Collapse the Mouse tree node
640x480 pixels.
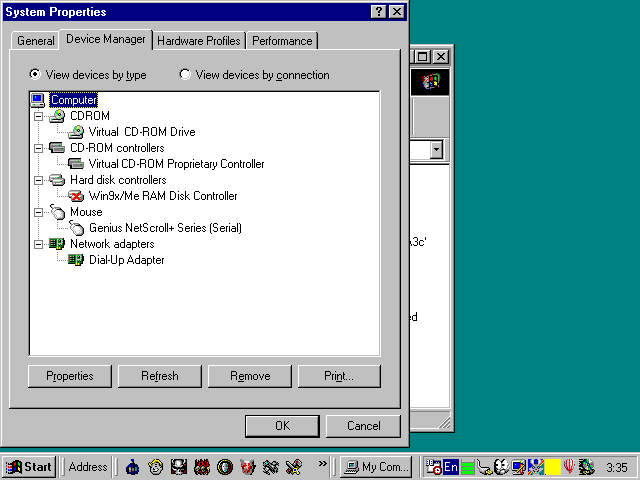(x=38, y=212)
